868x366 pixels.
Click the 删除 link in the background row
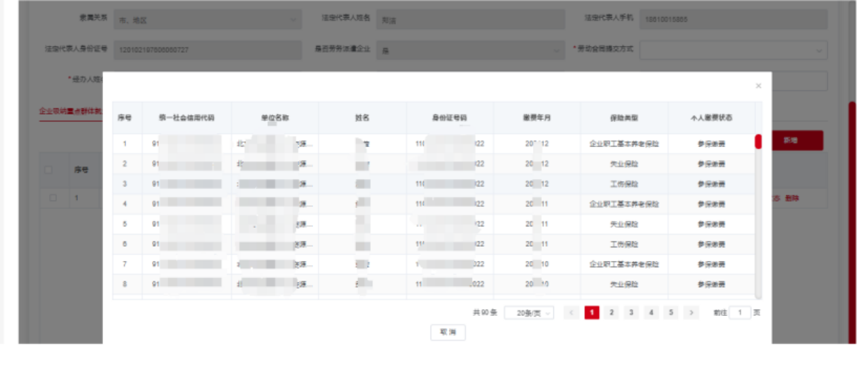[x=792, y=199]
